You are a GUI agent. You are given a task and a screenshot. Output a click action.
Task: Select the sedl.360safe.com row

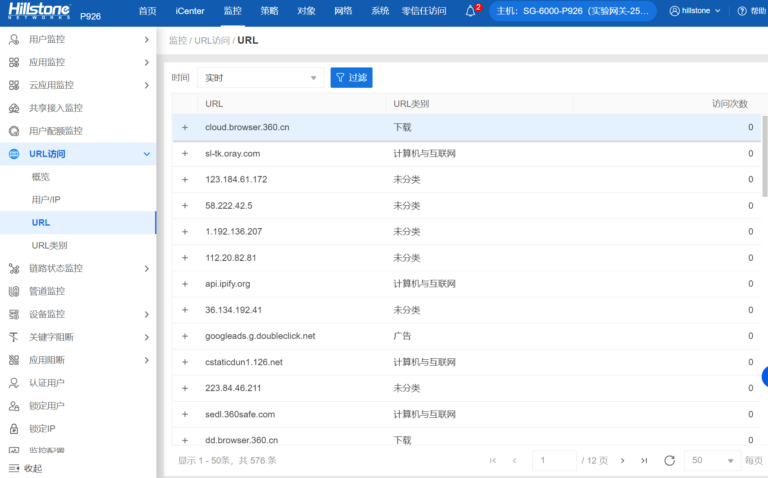[x=466, y=414]
